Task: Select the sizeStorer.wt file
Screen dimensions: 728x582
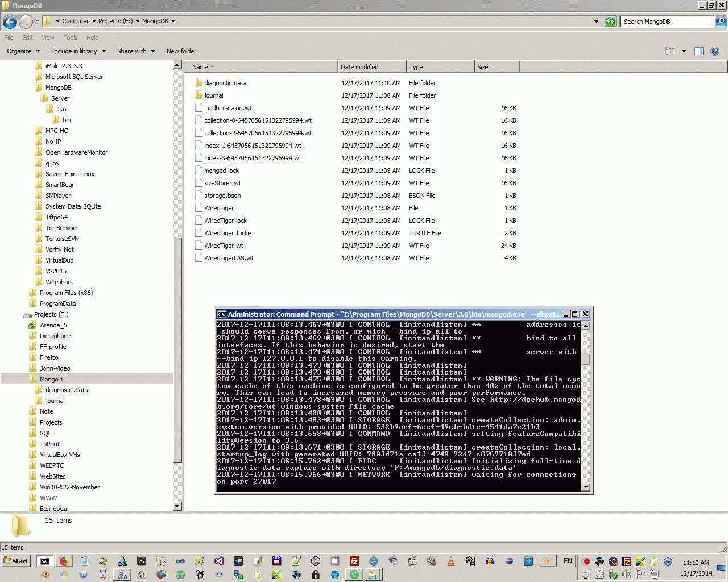Action: click(222, 183)
